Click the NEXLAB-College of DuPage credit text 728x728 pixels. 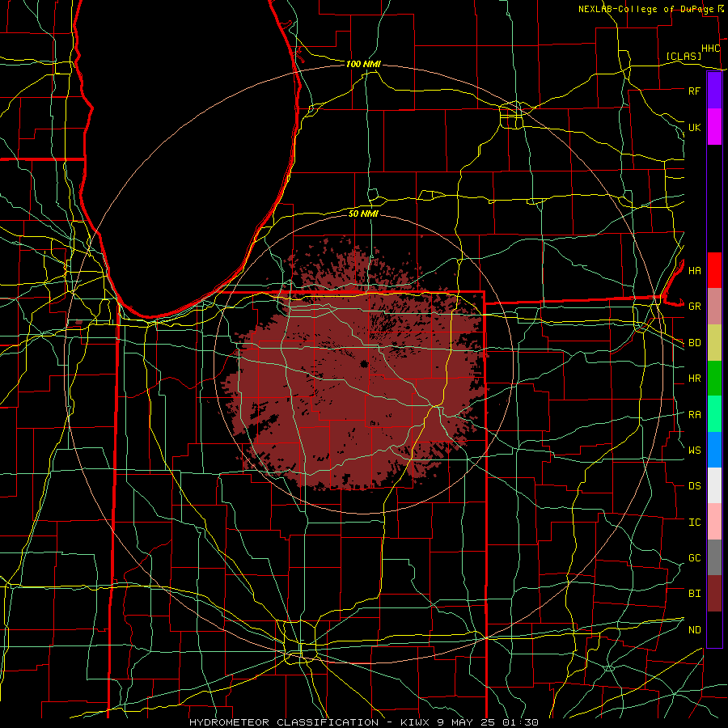click(x=645, y=9)
